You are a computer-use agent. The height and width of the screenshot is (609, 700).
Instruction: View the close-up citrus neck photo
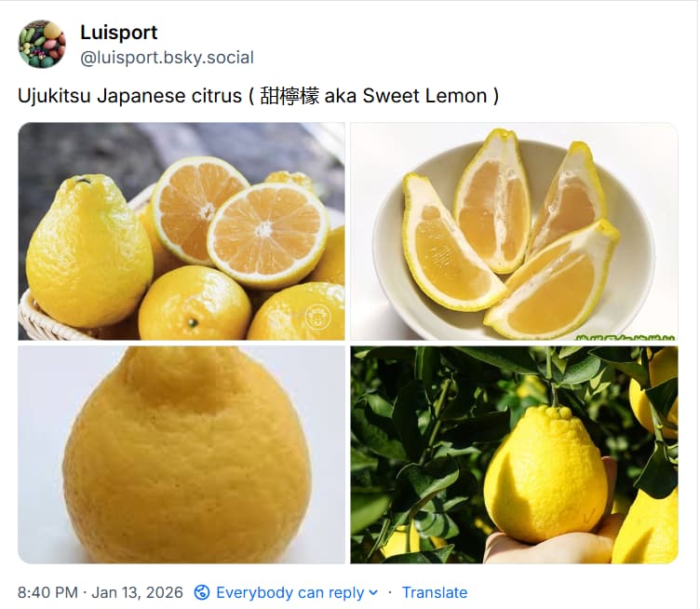[182, 454]
